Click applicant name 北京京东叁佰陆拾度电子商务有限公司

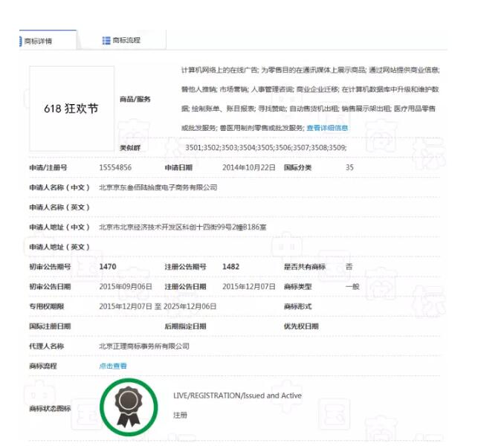[x=158, y=187]
